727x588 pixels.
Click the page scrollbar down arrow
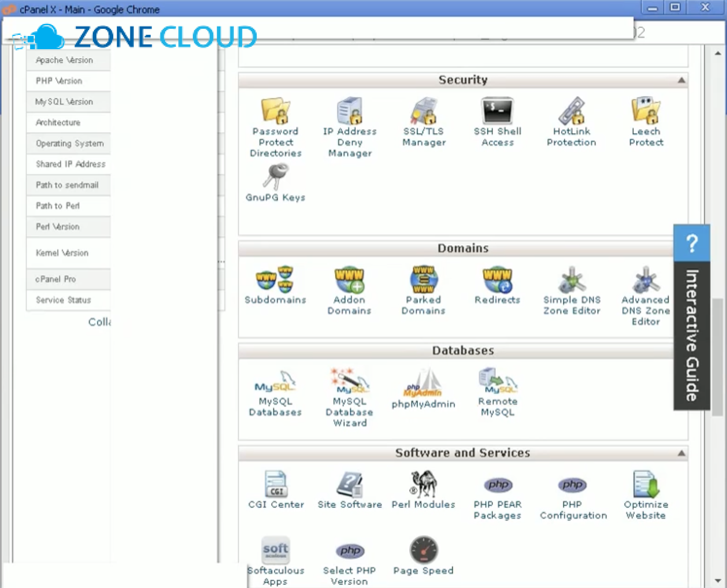pos(718,580)
